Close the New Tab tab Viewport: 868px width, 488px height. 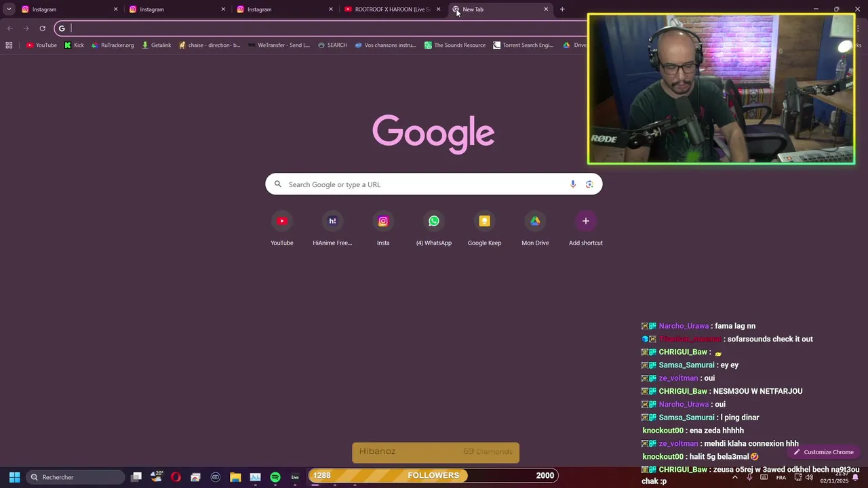546,9
